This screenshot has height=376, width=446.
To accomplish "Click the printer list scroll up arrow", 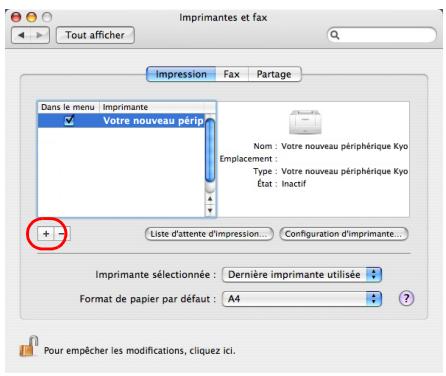I will click(x=210, y=199).
